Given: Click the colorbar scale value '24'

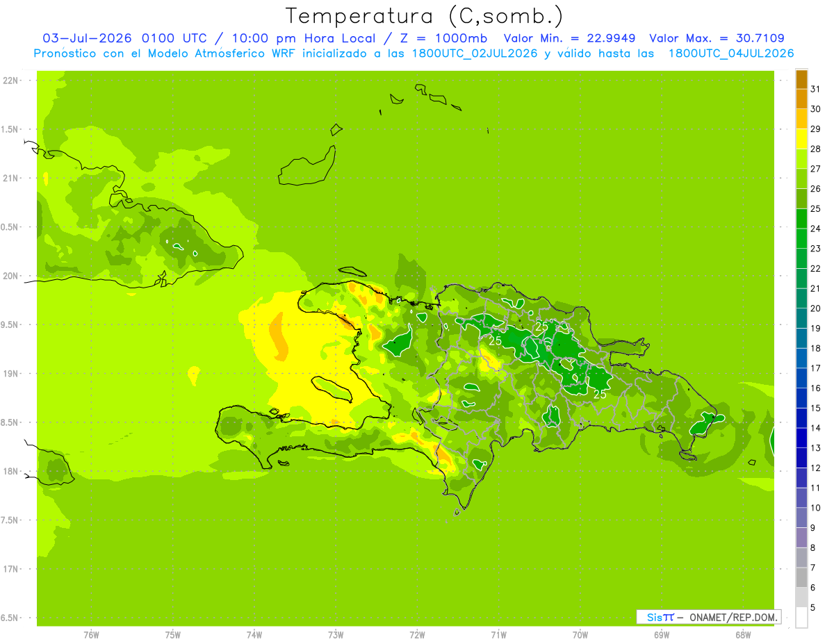Looking at the screenshot, I should (816, 228).
